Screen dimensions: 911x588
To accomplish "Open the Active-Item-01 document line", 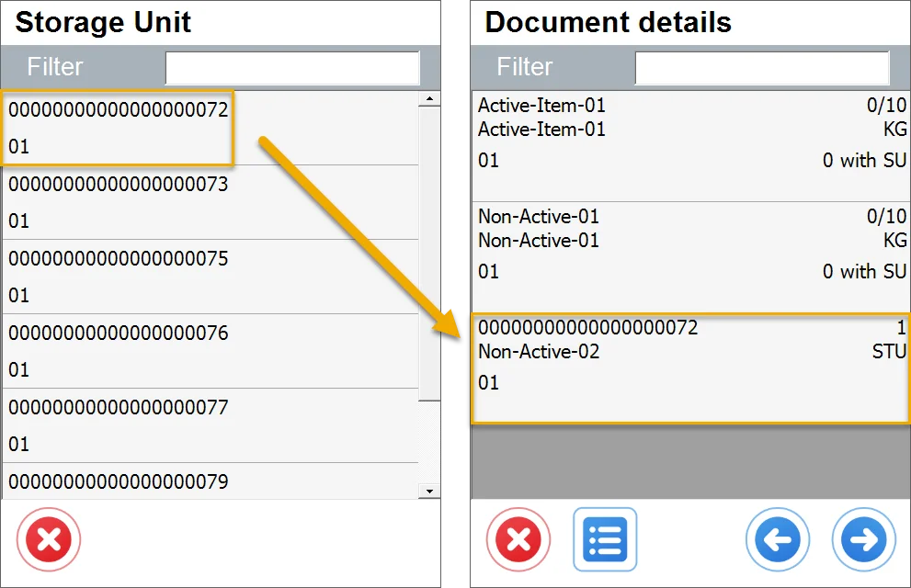I will coord(689,145).
